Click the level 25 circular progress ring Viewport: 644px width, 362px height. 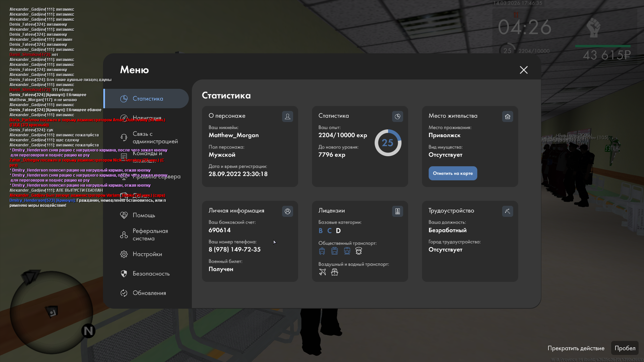388,143
